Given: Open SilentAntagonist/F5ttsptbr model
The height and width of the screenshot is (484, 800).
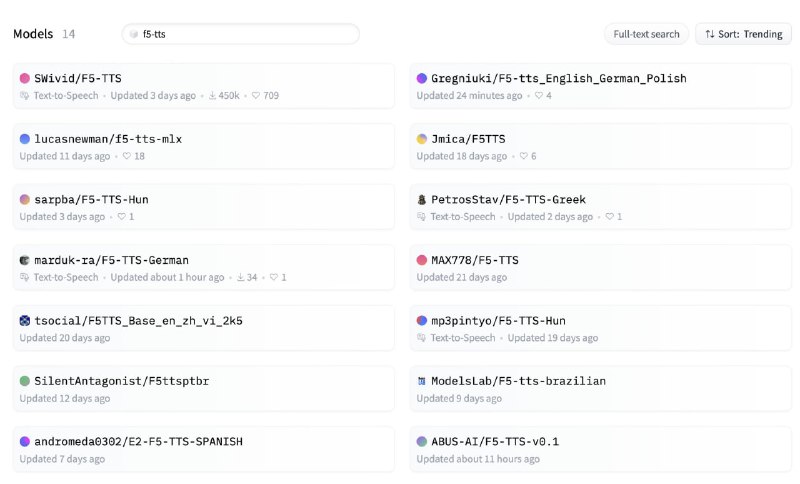Looking at the screenshot, I should pyautogui.click(x=204, y=389).
